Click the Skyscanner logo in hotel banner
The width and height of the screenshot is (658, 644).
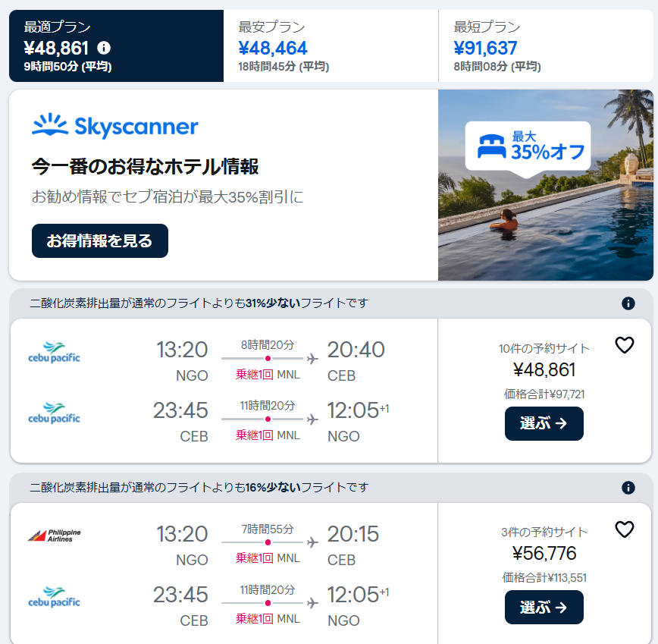pyautogui.click(x=115, y=127)
